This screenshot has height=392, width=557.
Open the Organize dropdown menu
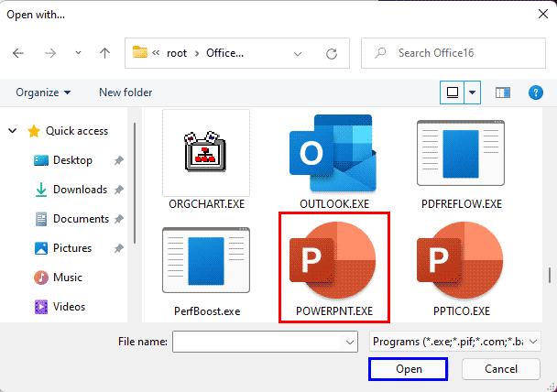(x=43, y=93)
